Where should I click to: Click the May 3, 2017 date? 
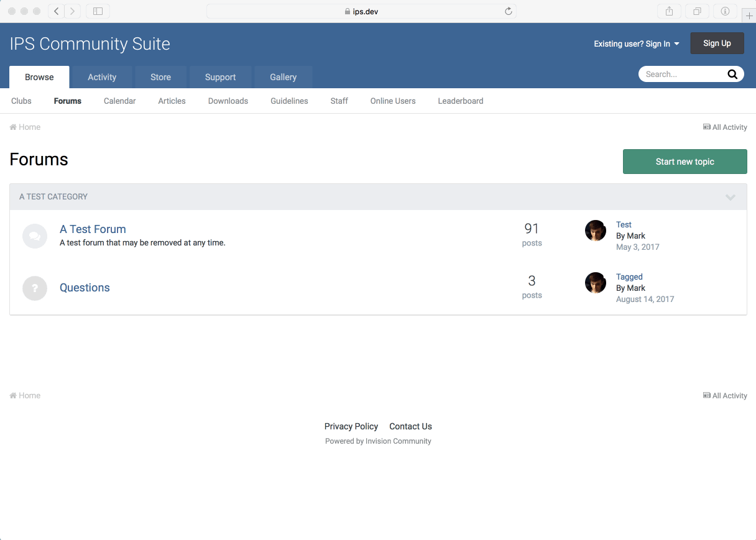(x=638, y=247)
